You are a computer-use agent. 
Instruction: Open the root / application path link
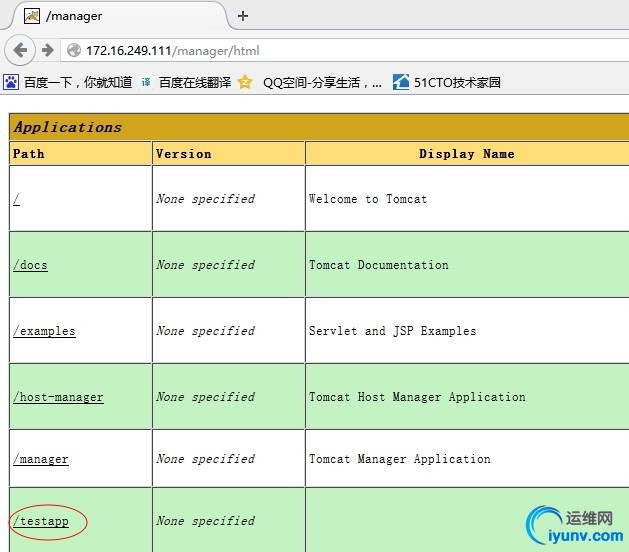click(x=16, y=199)
